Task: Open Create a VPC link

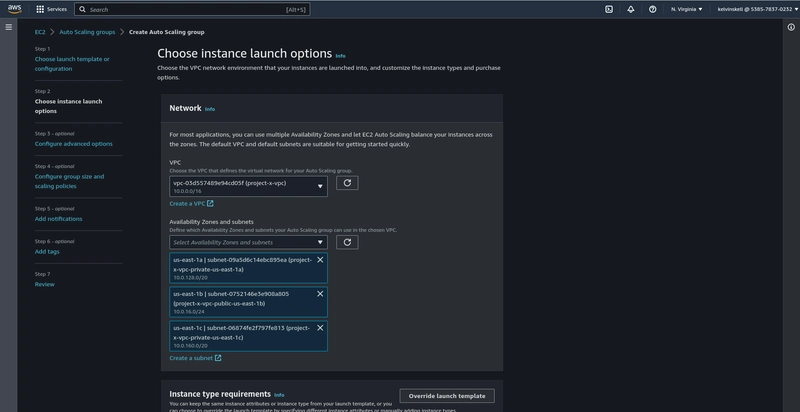Action: coord(191,203)
